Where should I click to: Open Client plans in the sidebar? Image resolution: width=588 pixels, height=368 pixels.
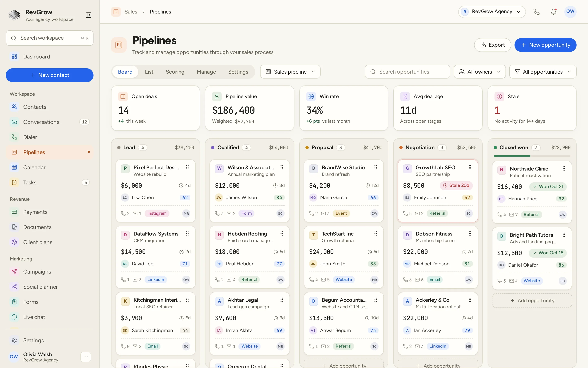pos(50,242)
